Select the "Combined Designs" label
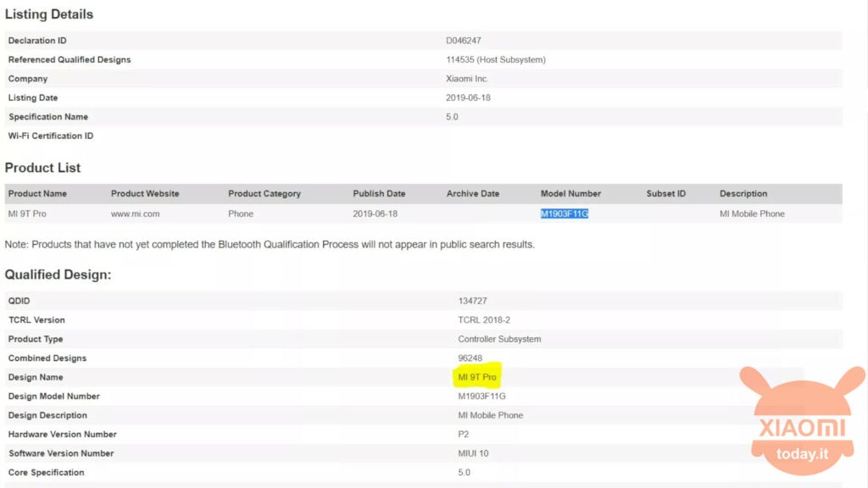Screen dimensions: 868x488 coord(47,358)
